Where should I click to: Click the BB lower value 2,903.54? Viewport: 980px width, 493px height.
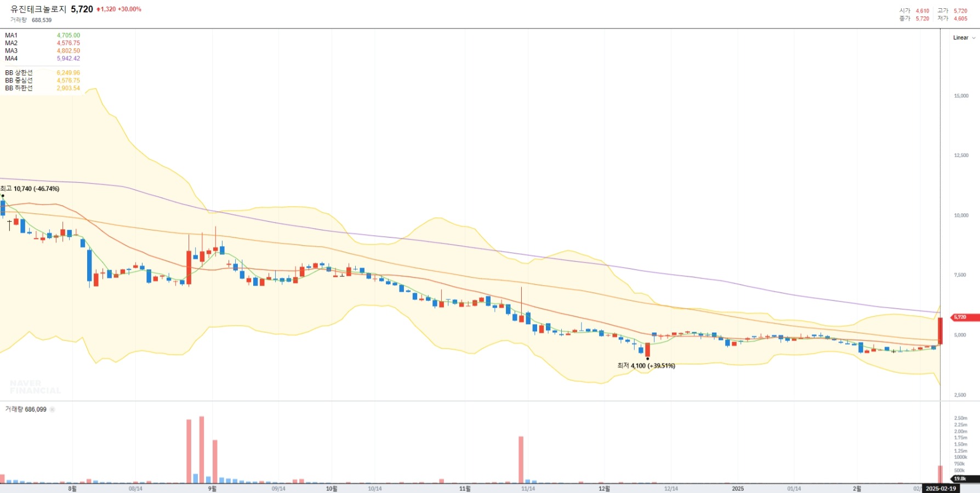[x=69, y=88]
